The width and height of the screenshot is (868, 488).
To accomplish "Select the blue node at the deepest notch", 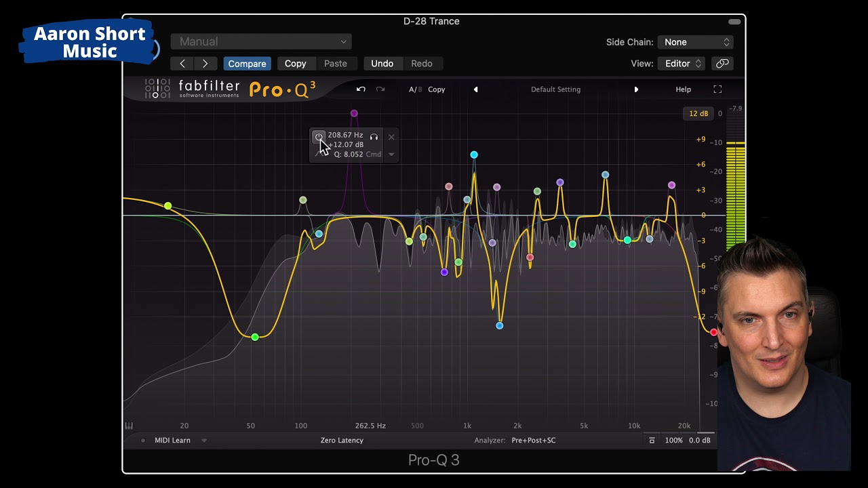I will 500,326.
